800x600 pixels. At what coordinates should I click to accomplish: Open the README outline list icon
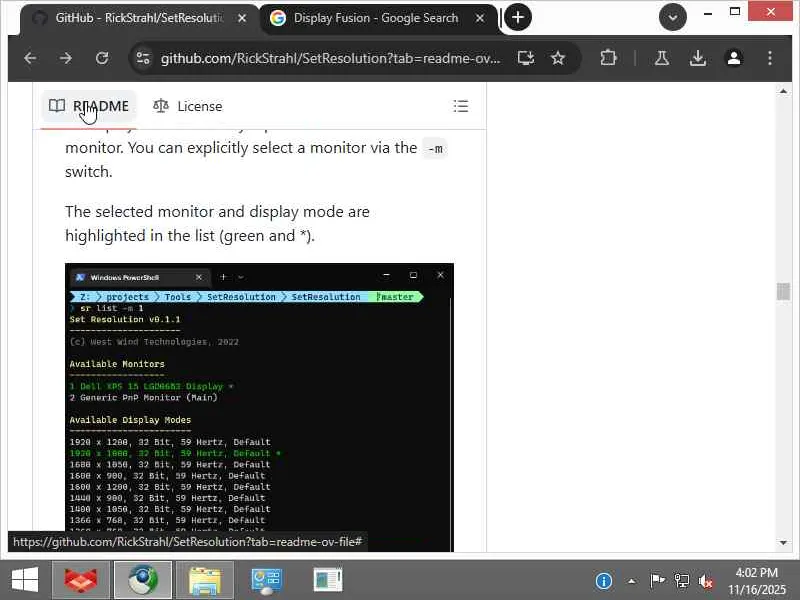[461, 106]
